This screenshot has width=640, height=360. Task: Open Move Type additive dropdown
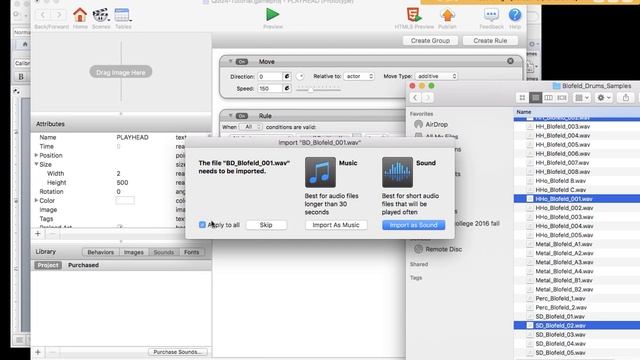pos(436,76)
